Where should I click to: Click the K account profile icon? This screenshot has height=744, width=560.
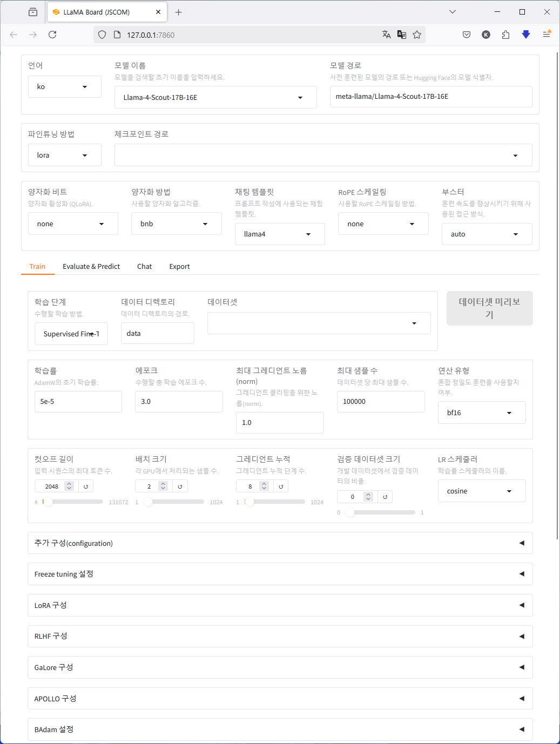coord(486,35)
